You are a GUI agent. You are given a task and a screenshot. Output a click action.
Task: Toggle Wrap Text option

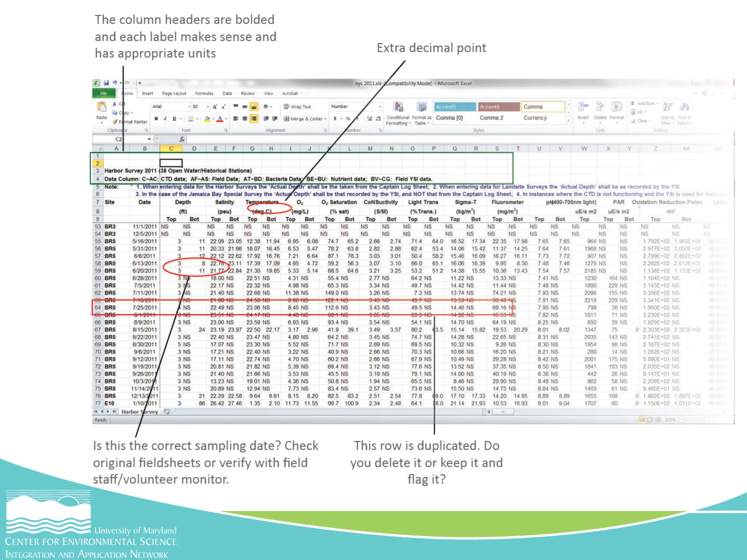coord(297,107)
